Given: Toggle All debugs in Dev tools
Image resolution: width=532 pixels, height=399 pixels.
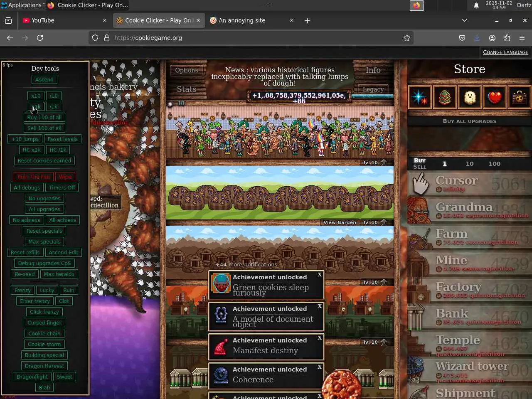Looking at the screenshot, I should coord(27,187).
